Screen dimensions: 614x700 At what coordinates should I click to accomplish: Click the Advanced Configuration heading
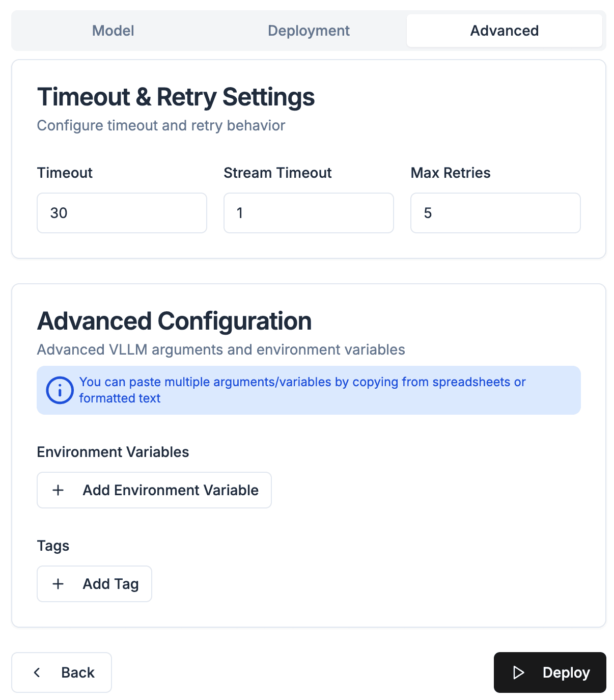(175, 321)
